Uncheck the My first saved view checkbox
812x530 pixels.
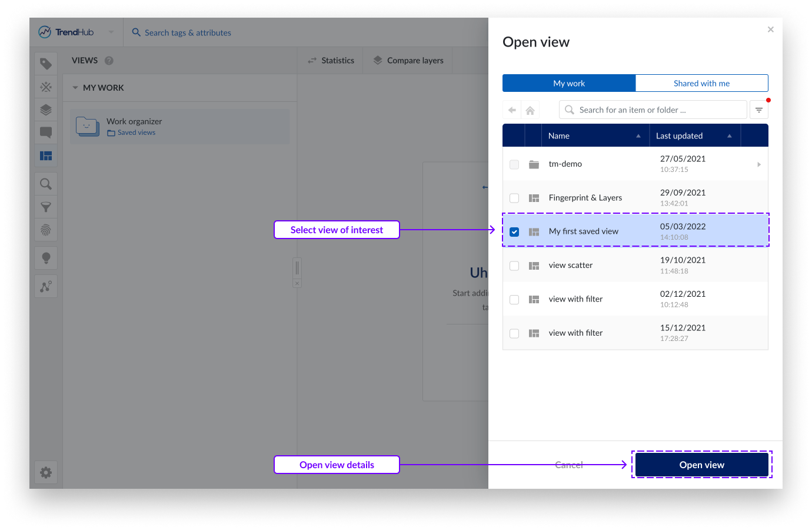[x=514, y=232]
